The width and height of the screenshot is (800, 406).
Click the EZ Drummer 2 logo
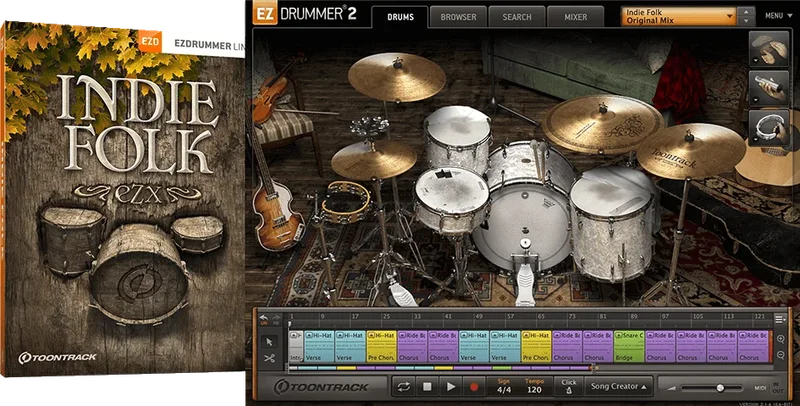305,14
